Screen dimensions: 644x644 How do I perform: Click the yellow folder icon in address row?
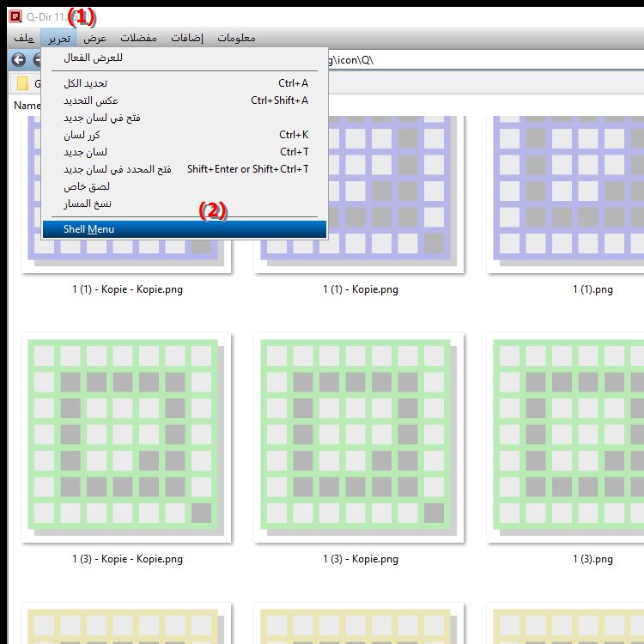(x=22, y=83)
